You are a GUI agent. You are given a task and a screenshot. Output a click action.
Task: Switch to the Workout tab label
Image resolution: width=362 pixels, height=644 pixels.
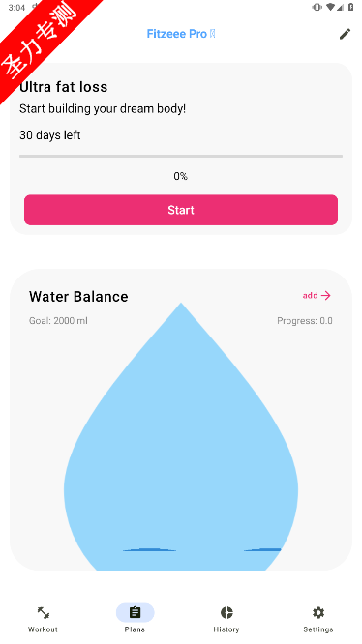[43, 629]
